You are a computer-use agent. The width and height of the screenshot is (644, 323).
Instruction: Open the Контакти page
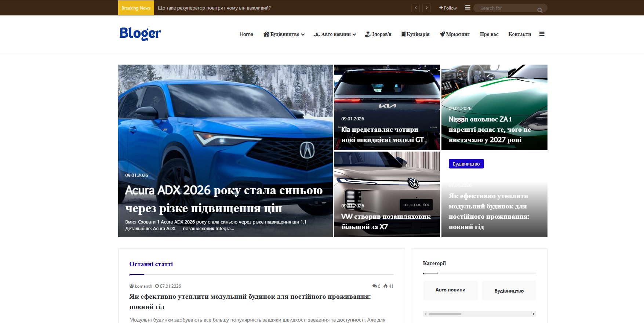(x=520, y=34)
